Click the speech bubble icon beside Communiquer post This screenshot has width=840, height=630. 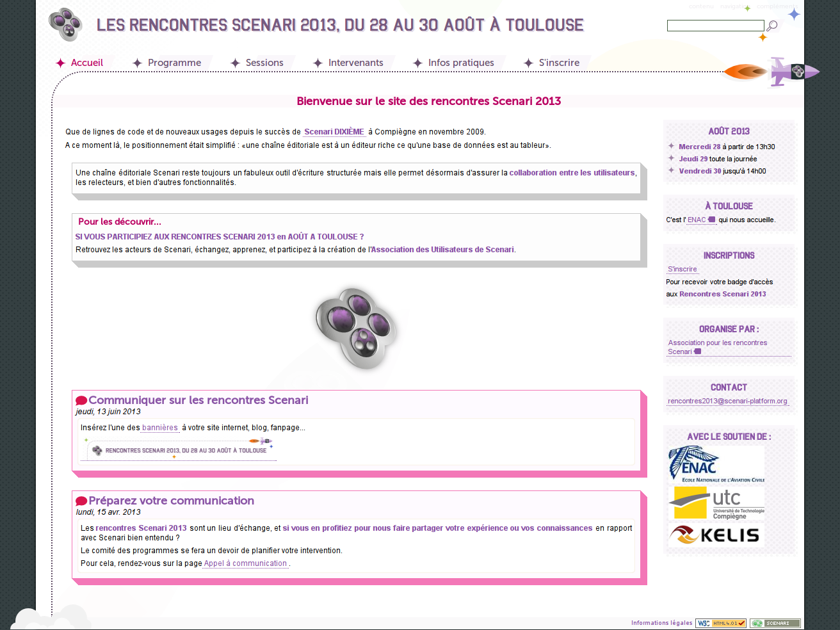[81, 401]
